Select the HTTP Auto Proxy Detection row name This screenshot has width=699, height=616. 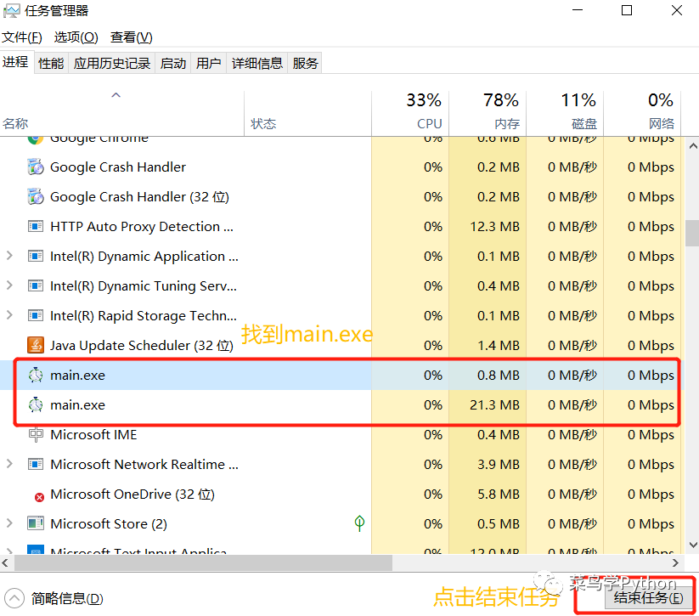click(x=142, y=227)
